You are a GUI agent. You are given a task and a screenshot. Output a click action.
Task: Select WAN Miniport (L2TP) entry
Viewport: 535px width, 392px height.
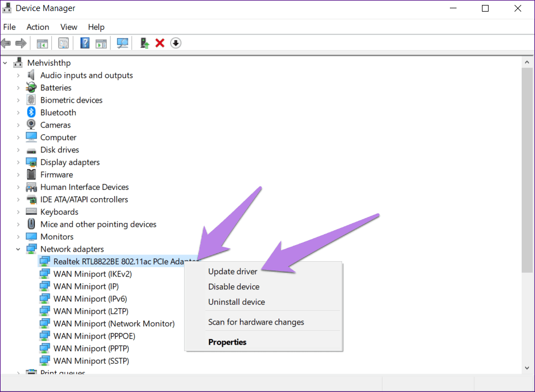coord(91,311)
